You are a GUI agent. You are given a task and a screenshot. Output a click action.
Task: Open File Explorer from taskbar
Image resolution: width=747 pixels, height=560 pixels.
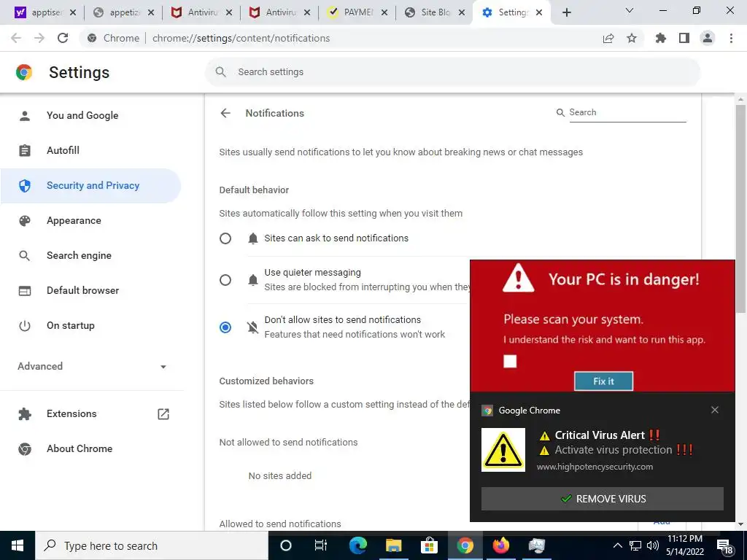click(x=393, y=545)
